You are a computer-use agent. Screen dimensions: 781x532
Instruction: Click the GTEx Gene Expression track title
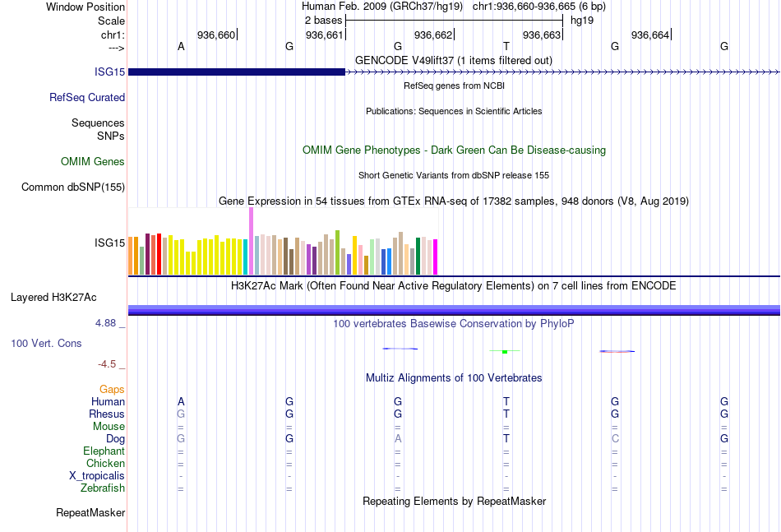454,201
